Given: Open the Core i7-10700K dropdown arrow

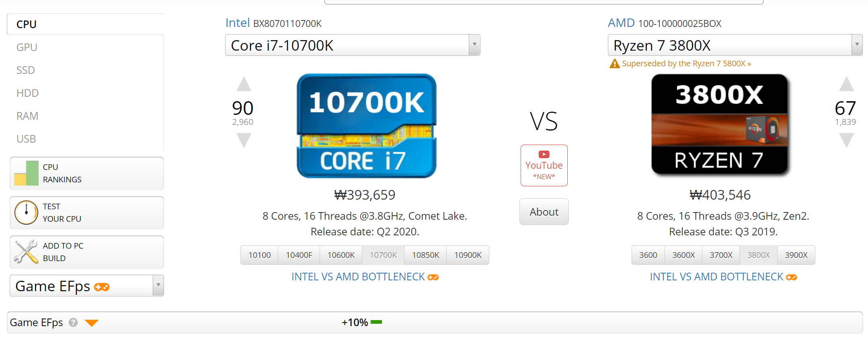Looking at the screenshot, I should [x=474, y=45].
